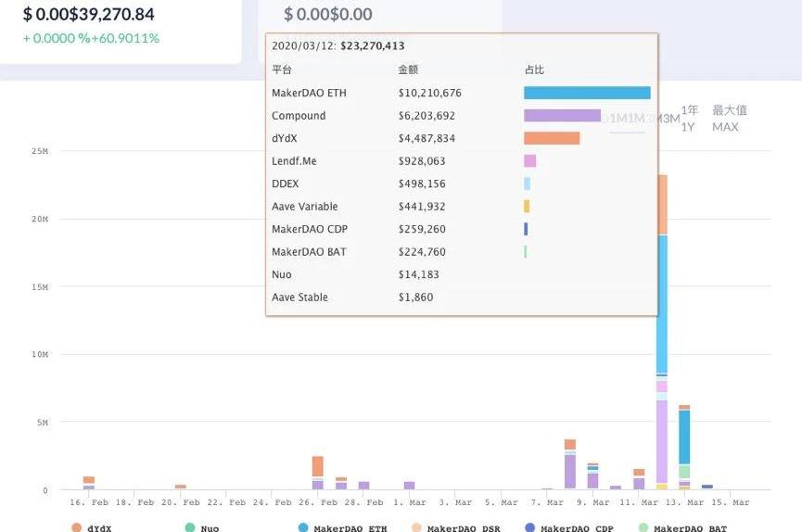Click the orange bar segment on 26 Feb
Screen dimensions: 802x532
pyautogui.click(x=318, y=466)
